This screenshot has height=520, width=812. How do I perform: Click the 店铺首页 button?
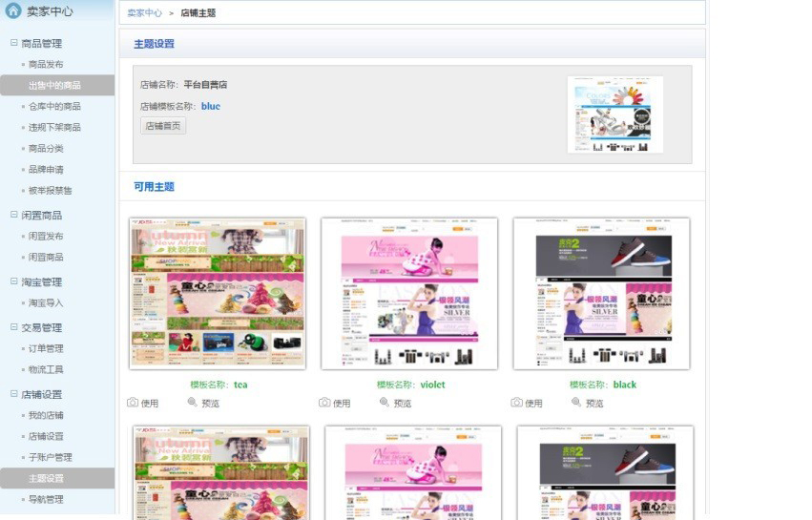[x=163, y=126]
